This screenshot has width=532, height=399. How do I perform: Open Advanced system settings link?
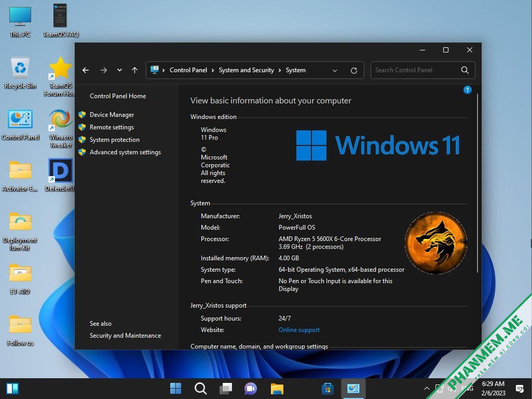tap(125, 152)
